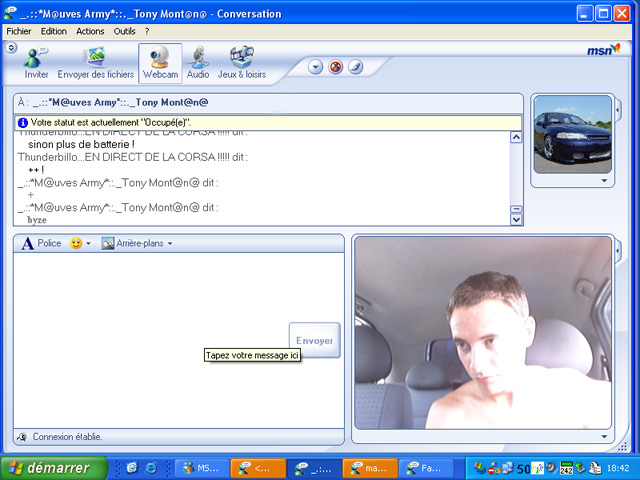Click the chat history scroll up arrow
The width and height of the screenshot is (640, 480).
tap(516, 137)
